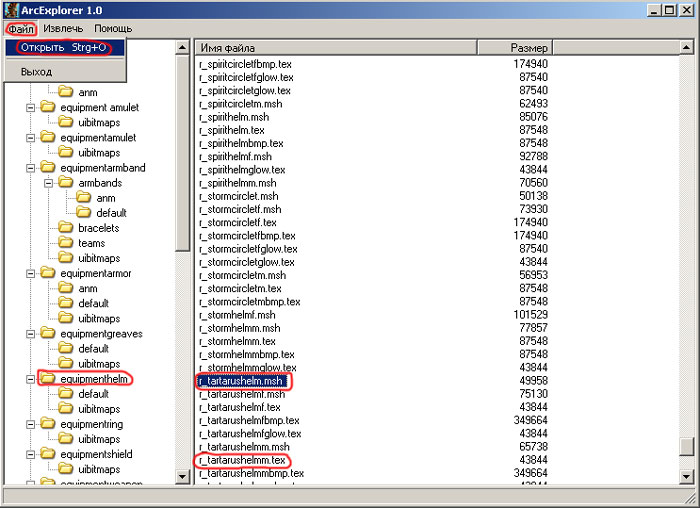Open the Файл menu
Viewport: 700px width, 508px height.
21,29
